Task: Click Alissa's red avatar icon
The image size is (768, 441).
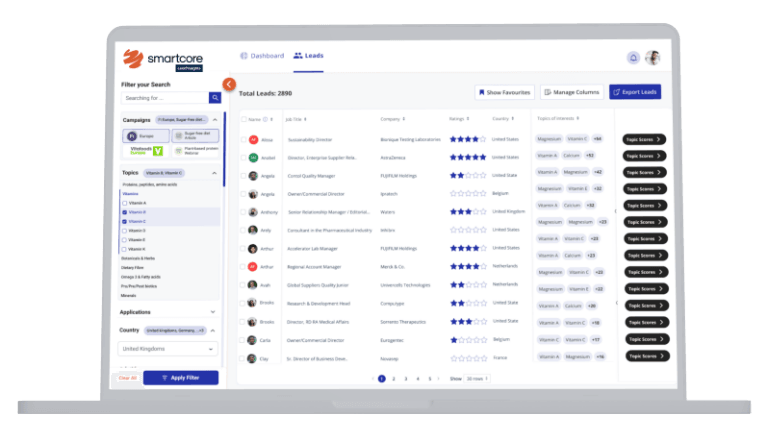Action: coord(253,139)
